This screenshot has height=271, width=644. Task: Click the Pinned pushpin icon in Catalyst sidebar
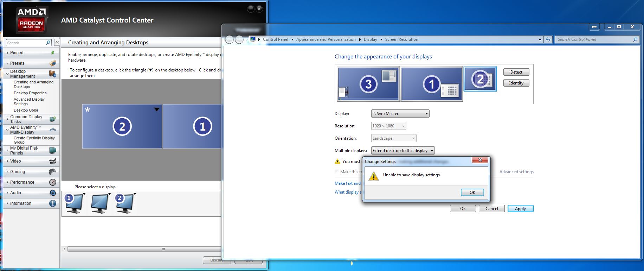coord(53,53)
